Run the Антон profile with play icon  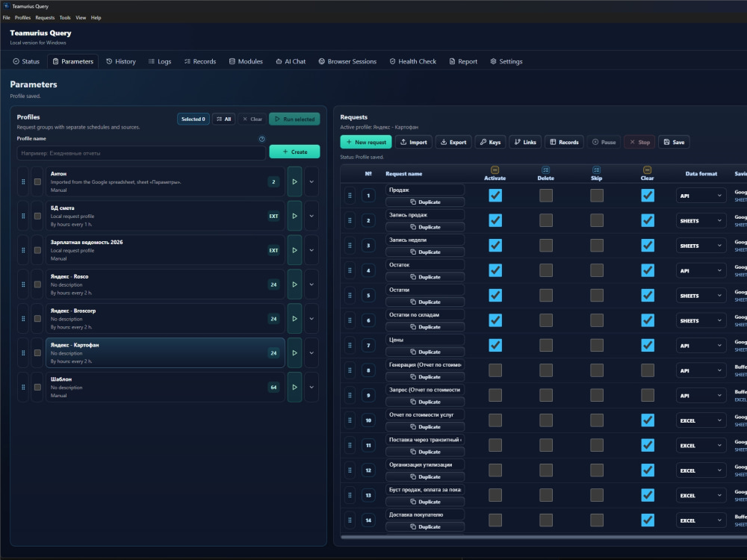(x=294, y=182)
